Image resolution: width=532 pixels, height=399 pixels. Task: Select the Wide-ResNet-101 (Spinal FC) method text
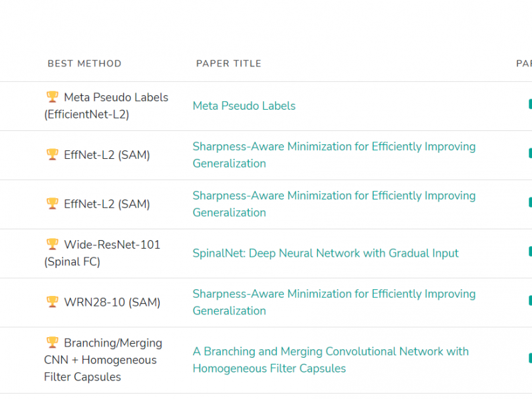(x=103, y=253)
